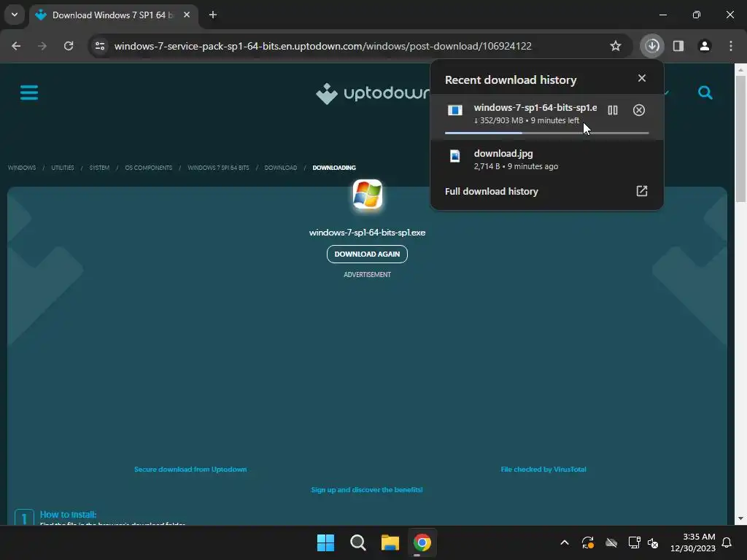Screen dimensions: 747x560
Task: View site information icon in address bar
Action: 100,46
